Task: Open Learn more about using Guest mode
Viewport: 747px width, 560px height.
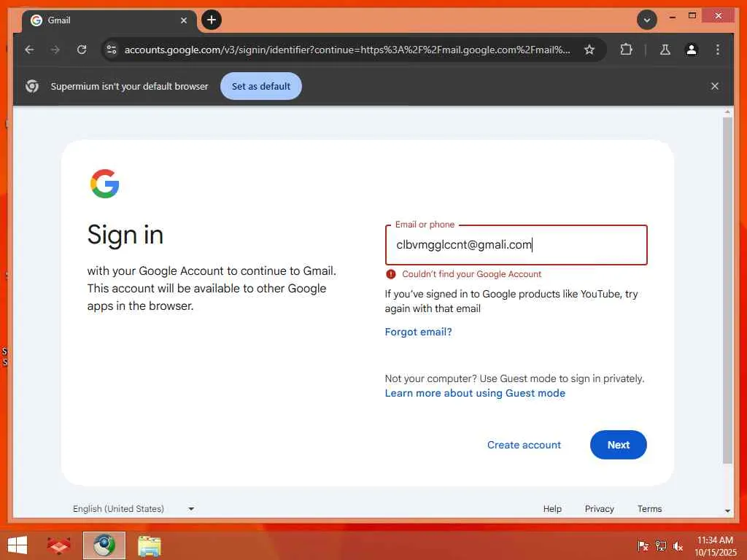Action: pos(475,393)
